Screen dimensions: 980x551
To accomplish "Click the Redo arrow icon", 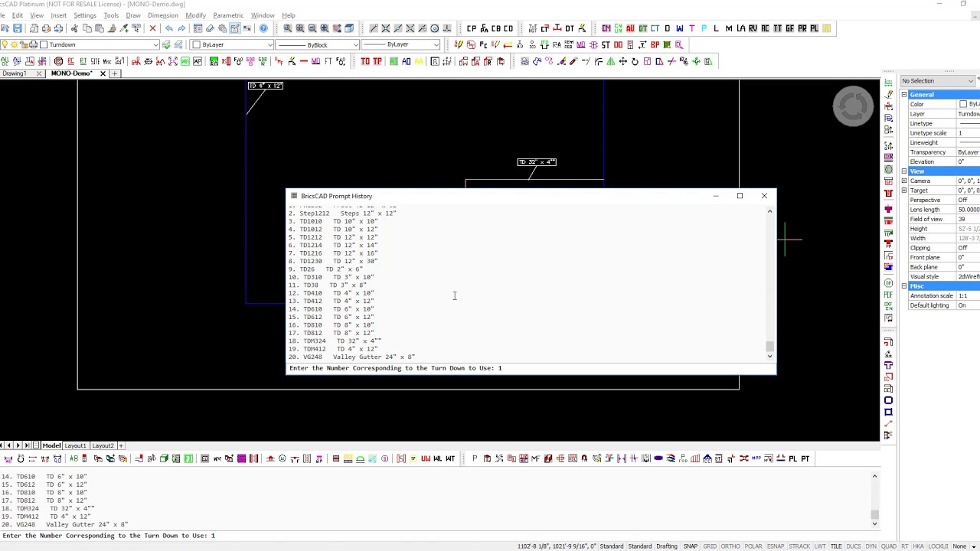I will pos(181,28).
